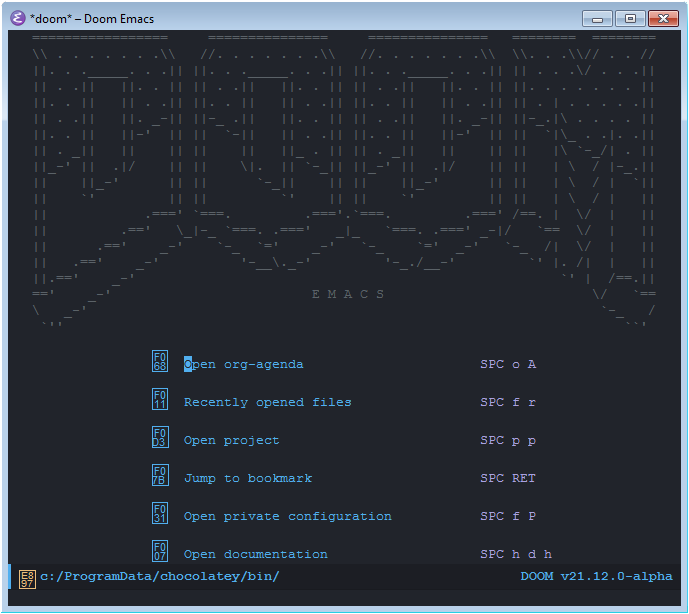Choose Jump to bookmark
Image resolution: width=689 pixels, height=614 pixels.
(248, 478)
